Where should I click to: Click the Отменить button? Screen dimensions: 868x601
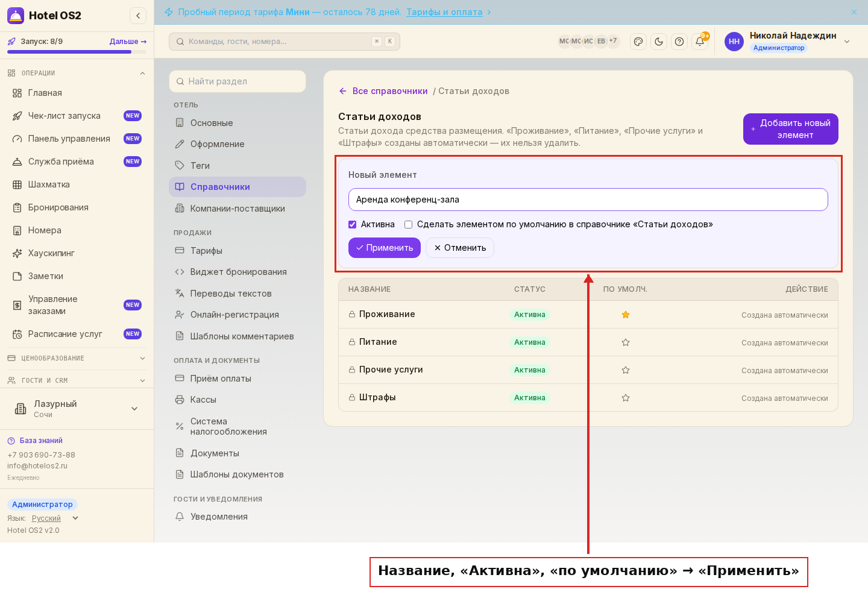460,248
